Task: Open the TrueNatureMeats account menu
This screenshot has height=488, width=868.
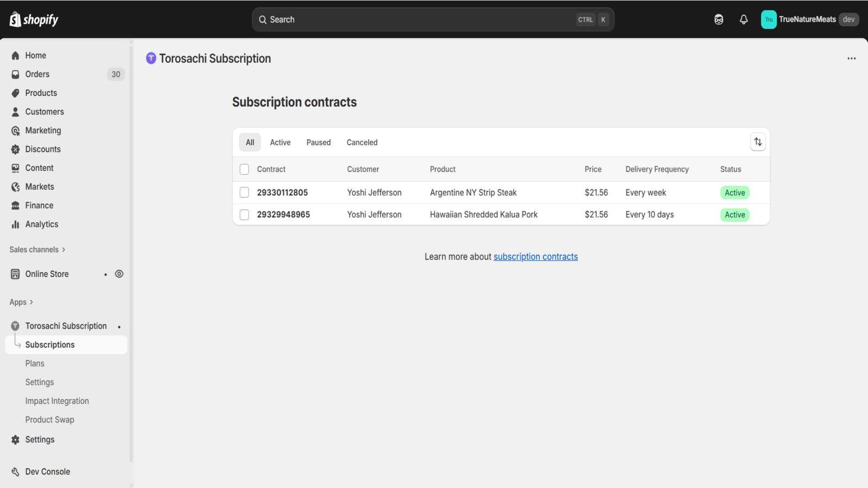Action: point(810,20)
